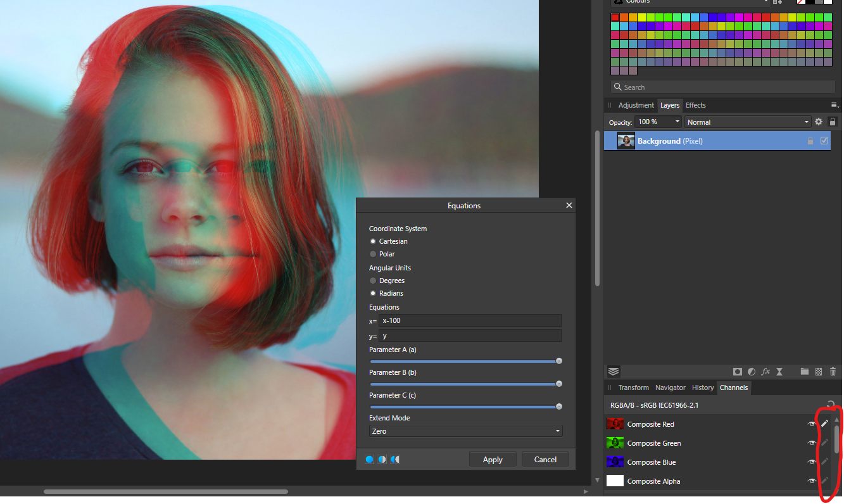Viewport: 844px width, 504px height.
Task: Toggle Composite Alpha channel visibility
Action: tap(812, 481)
